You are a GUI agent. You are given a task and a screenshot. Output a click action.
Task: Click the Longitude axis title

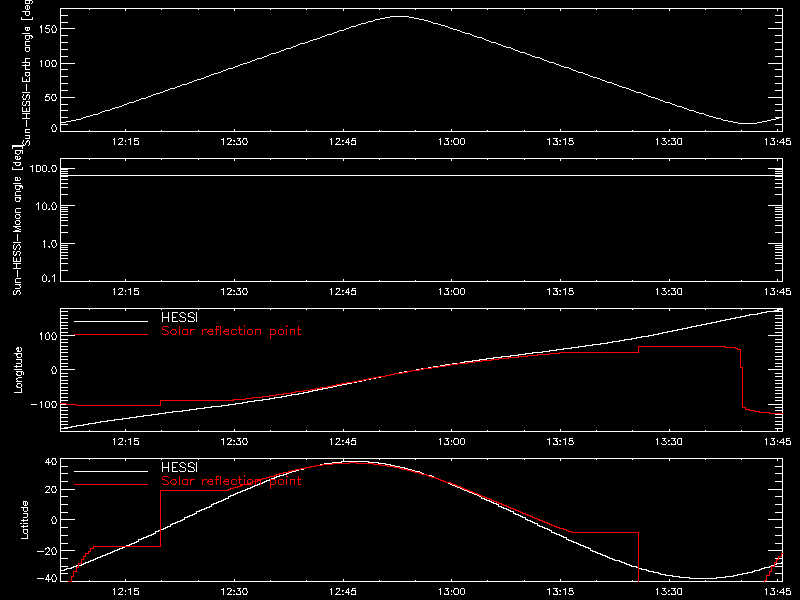click(x=18, y=370)
